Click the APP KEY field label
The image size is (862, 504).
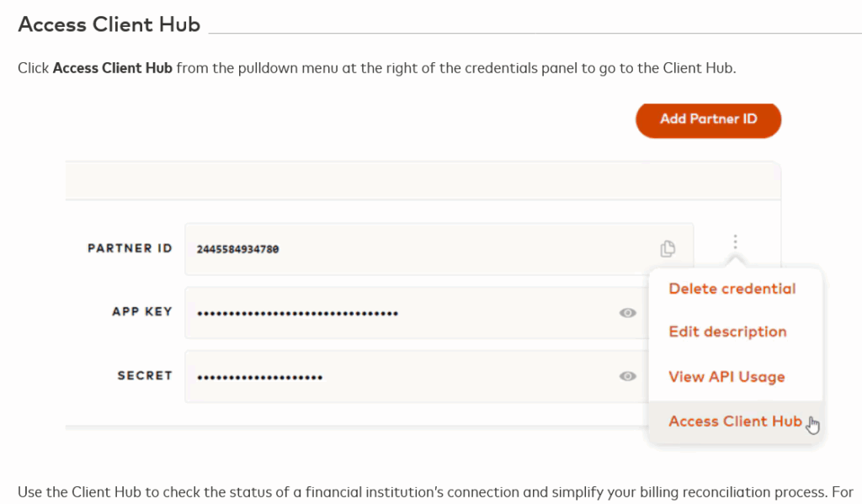pyautogui.click(x=141, y=311)
